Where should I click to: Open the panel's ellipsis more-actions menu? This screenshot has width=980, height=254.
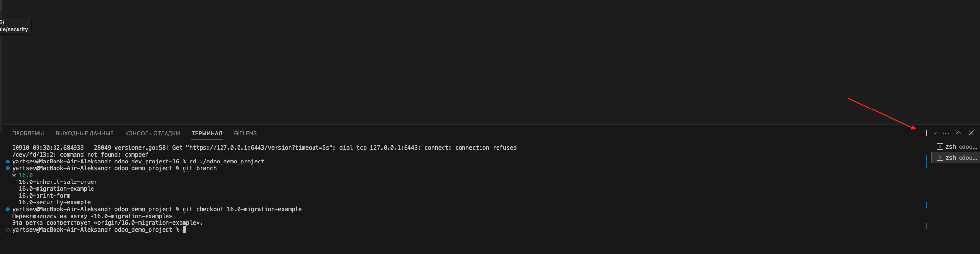click(x=946, y=133)
